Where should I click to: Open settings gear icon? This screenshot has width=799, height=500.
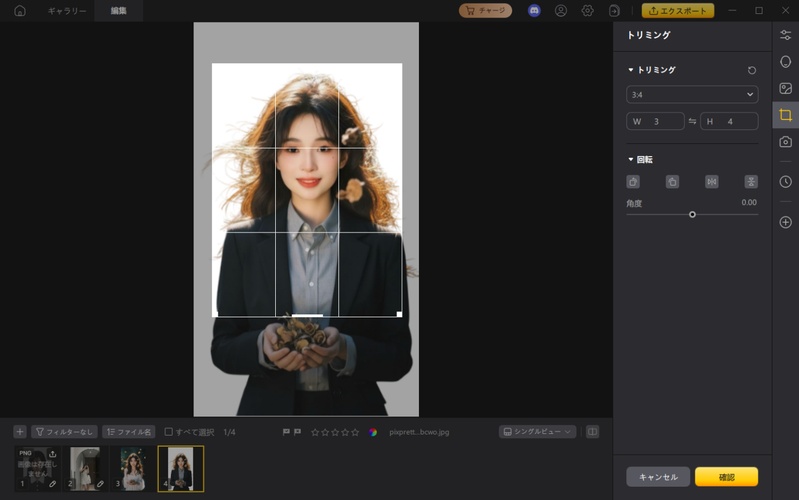point(588,11)
